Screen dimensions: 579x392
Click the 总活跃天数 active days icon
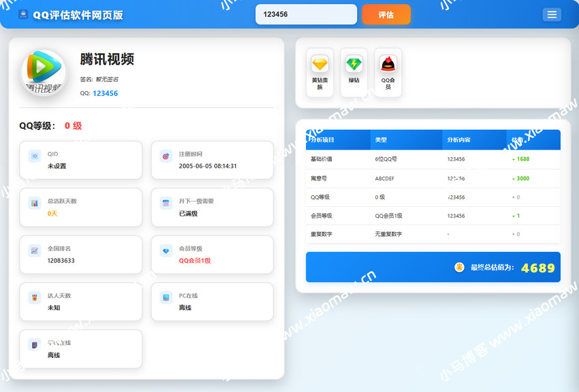[35, 203]
